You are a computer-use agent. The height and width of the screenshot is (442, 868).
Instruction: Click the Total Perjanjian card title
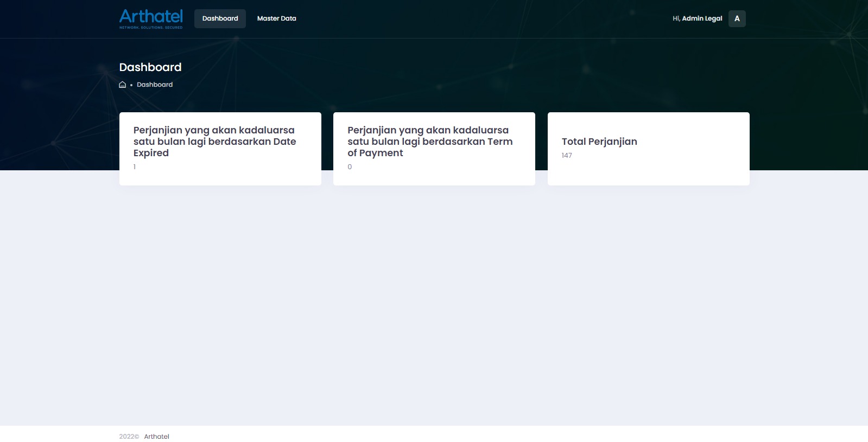click(599, 142)
